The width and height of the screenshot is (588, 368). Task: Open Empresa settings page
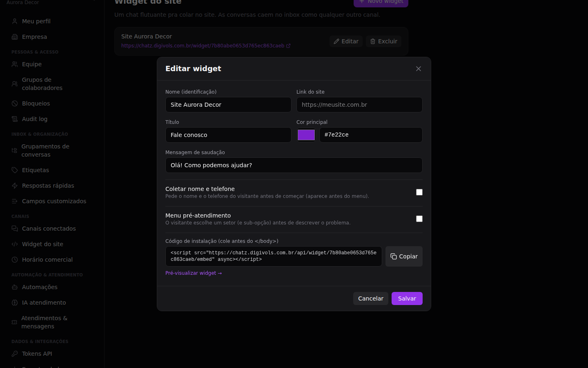(52, 37)
